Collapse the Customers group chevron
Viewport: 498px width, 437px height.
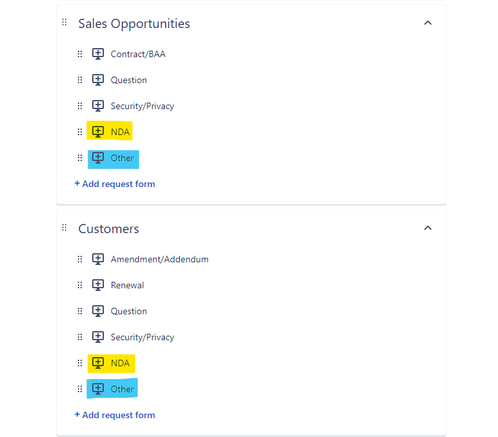(428, 228)
